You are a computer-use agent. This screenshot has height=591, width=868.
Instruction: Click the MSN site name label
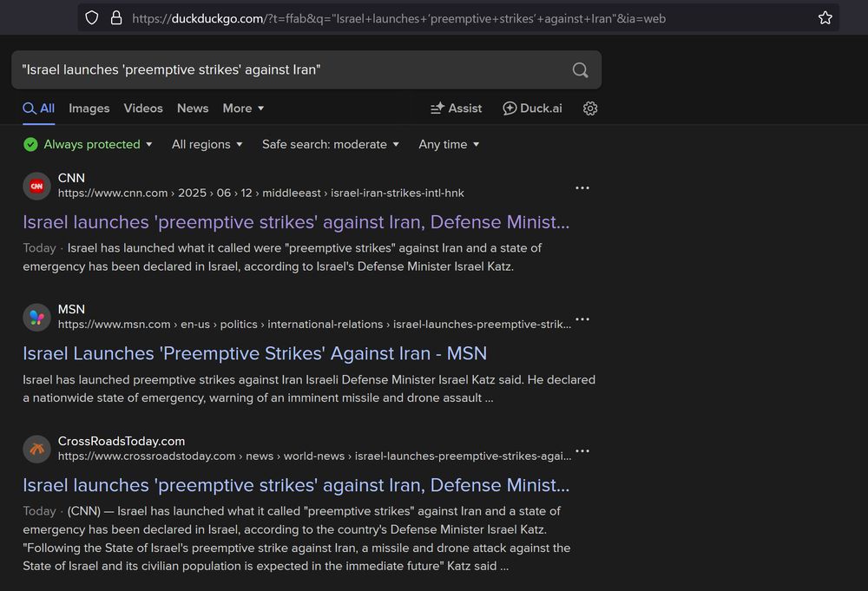tap(71, 309)
